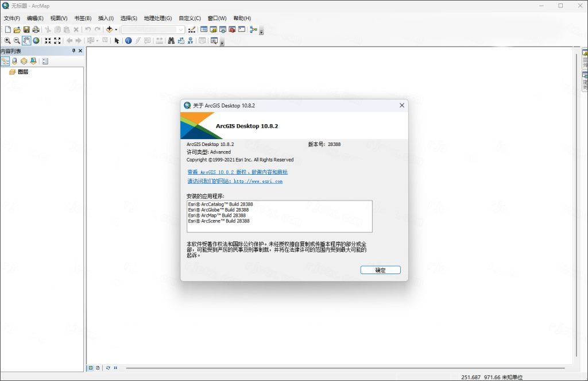Toggle List By Selection in the contents panel
The width and height of the screenshot is (588, 381).
pos(33,61)
